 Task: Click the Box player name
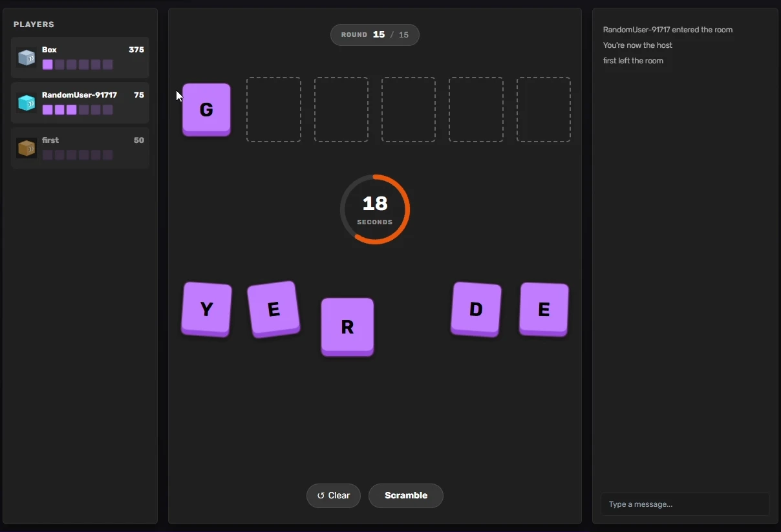[49, 50]
